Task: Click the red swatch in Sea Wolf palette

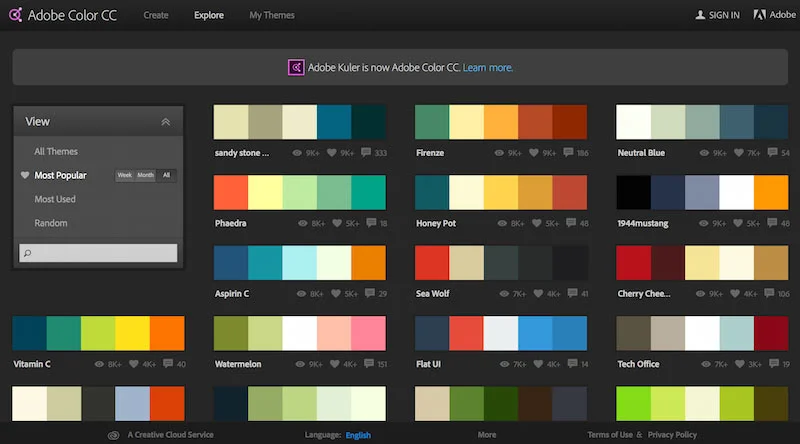Action: pyautogui.click(x=432, y=263)
